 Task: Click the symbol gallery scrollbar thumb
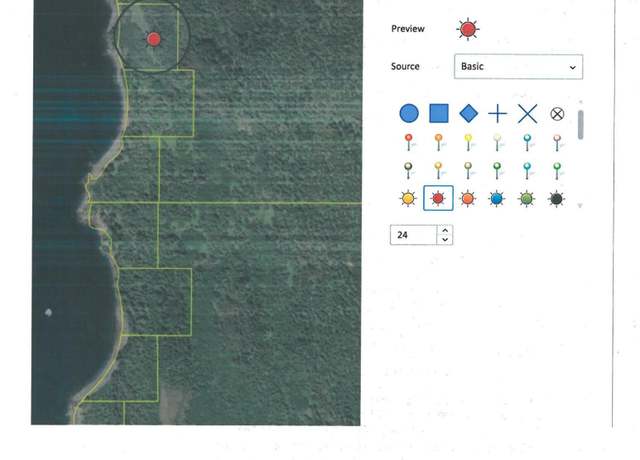tap(581, 125)
